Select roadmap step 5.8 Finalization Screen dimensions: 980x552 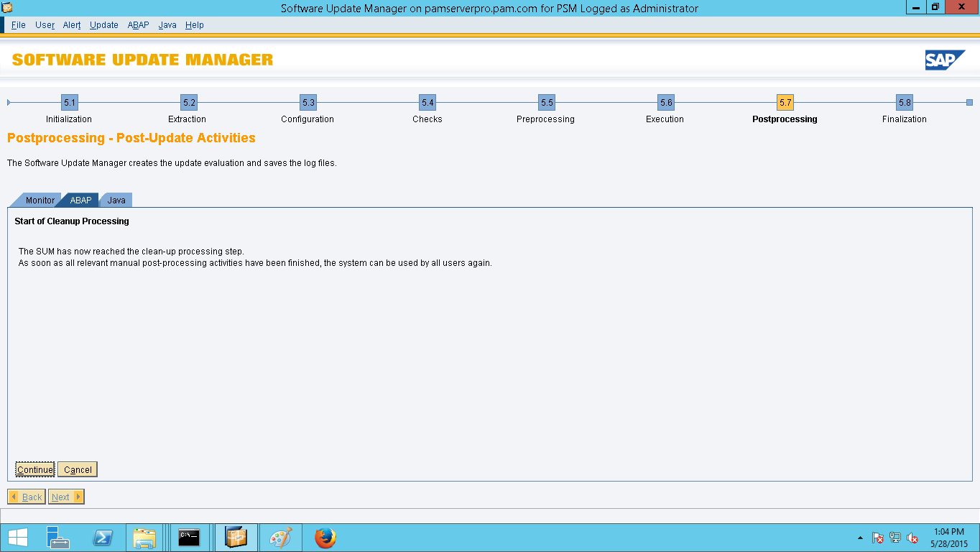pyautogui.click(x=905, y=102)
